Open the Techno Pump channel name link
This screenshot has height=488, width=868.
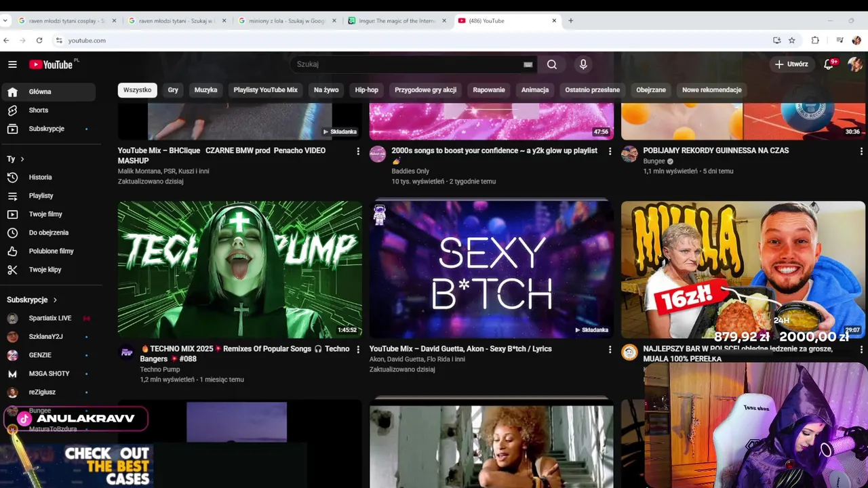[x=160, y=369]
